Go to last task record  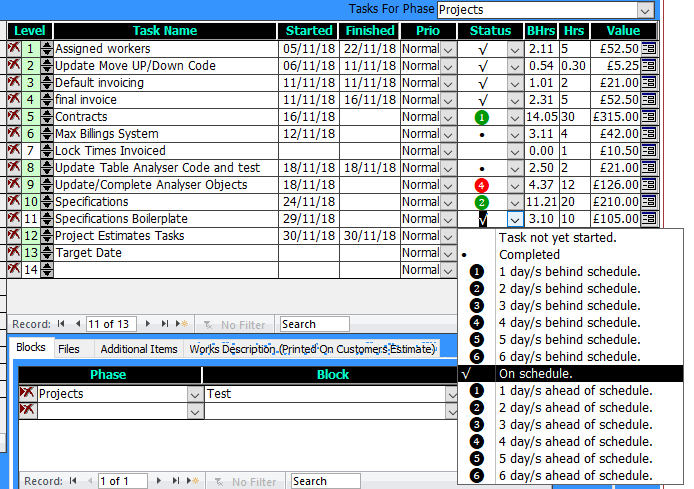click(165, 324)
